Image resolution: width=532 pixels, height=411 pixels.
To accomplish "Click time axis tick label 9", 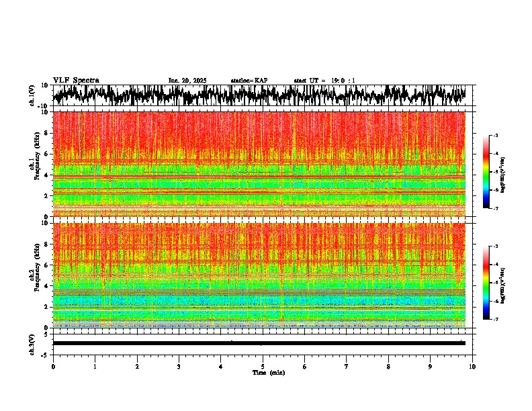I will pyautogui.click(x=430, y=367).
